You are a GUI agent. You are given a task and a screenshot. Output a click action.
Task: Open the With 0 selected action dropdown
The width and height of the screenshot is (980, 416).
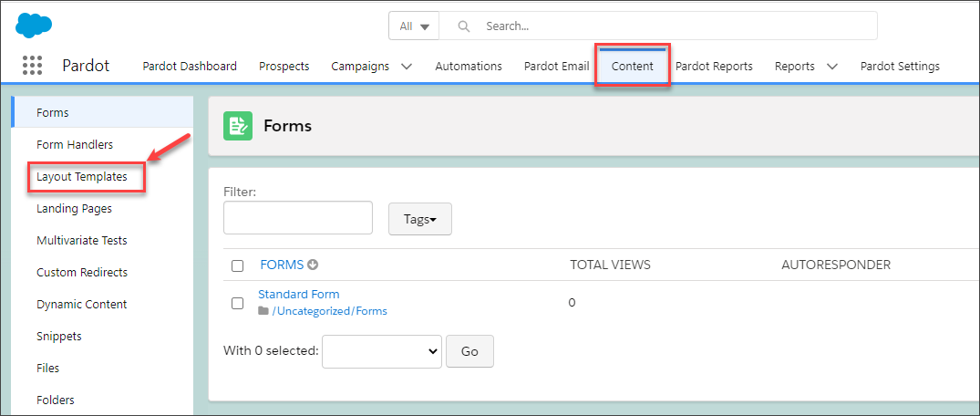(382, 351)
